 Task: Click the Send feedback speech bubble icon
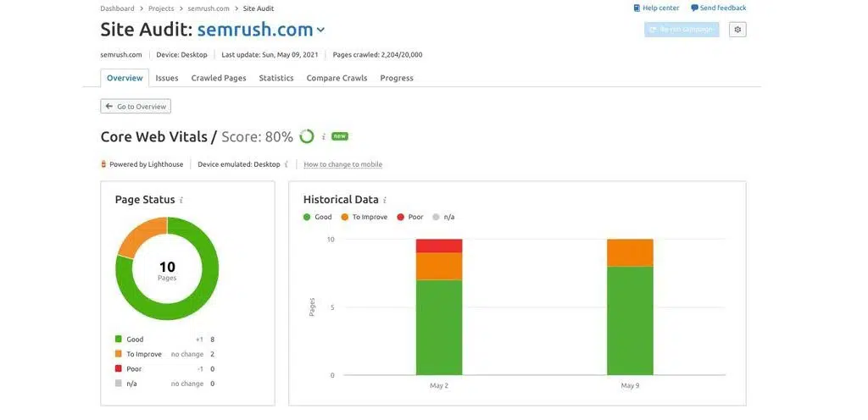pos(694,8)
